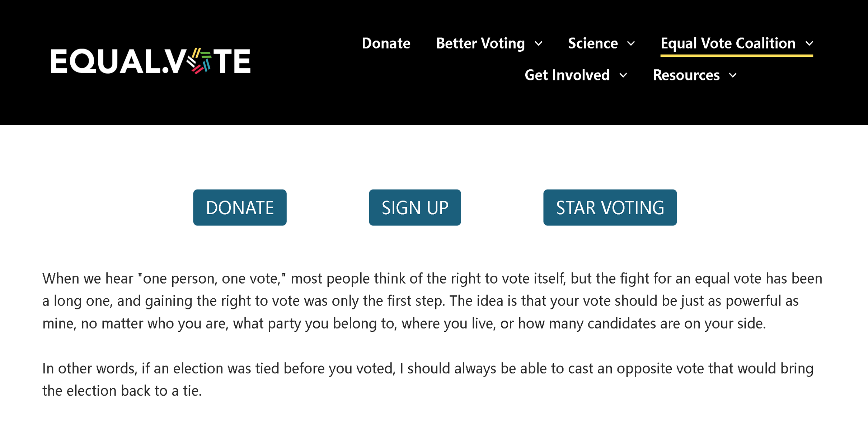Click the Science dropdown chevron
The image size is (868, 434).
pos(632,44)
